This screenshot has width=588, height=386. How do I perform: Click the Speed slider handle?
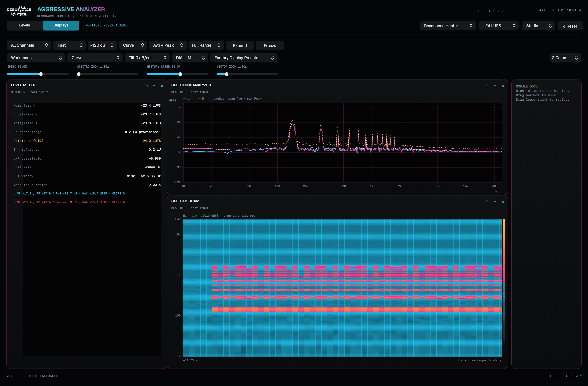(41, 74)
